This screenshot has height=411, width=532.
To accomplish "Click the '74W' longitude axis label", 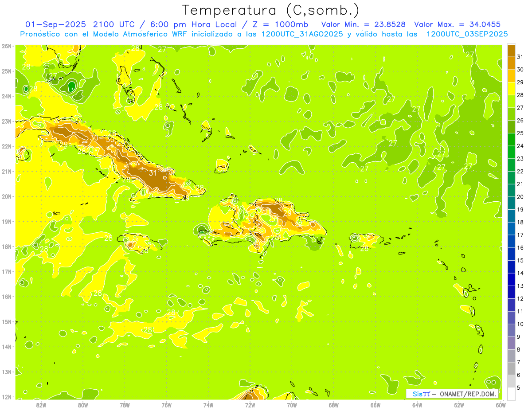I will coord(208,405).
